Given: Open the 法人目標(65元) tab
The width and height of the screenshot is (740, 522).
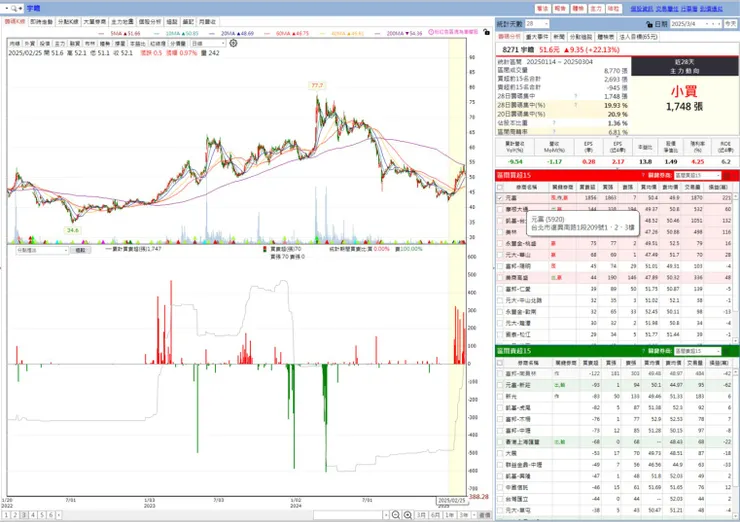Looking at the screenshot, I should pos(639,36).
